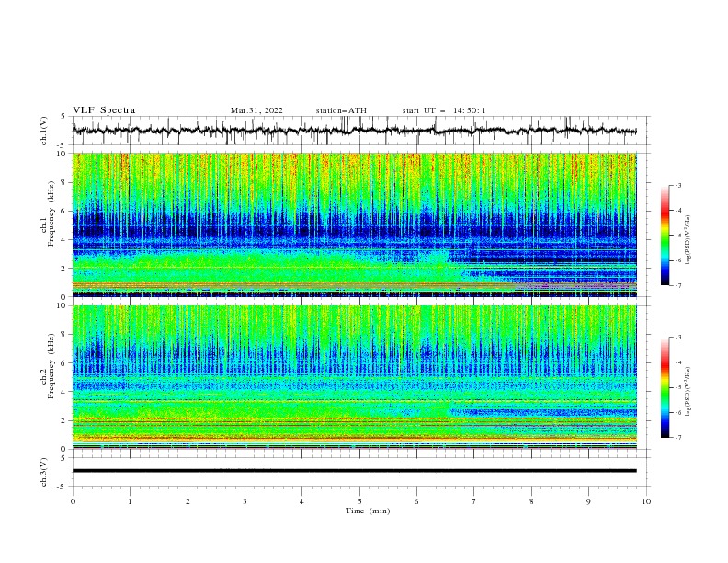Click time axis tick label "10" at the axis end
This screenshot has height=563, width=728.
[x=646, y=501]
